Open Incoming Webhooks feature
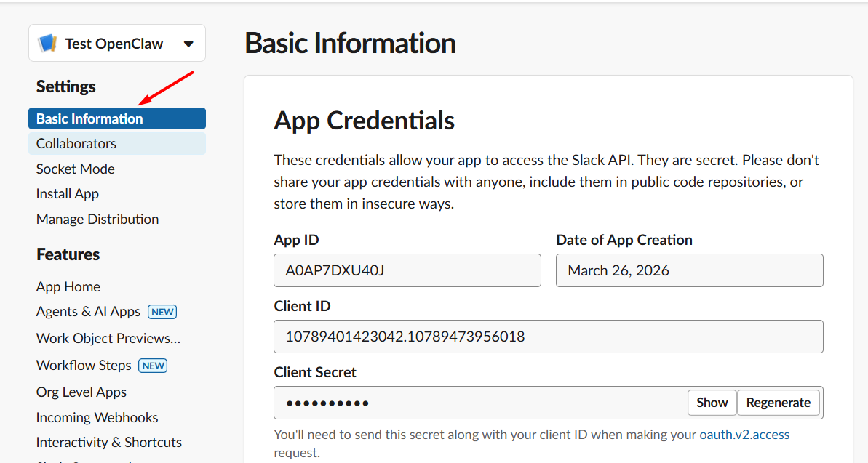Image resolution: width=868 pixels, height=463 pixels. click(x=97, y=417)
